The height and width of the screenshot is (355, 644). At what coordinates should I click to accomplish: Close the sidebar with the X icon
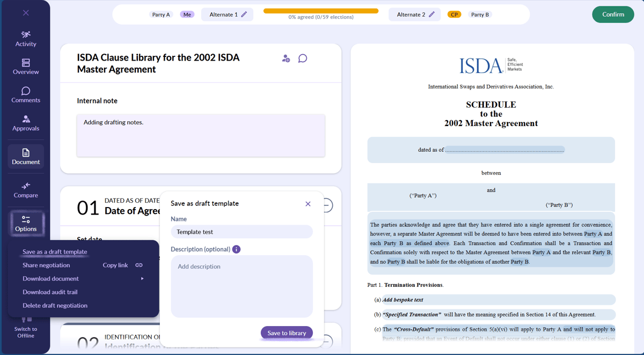26,13
